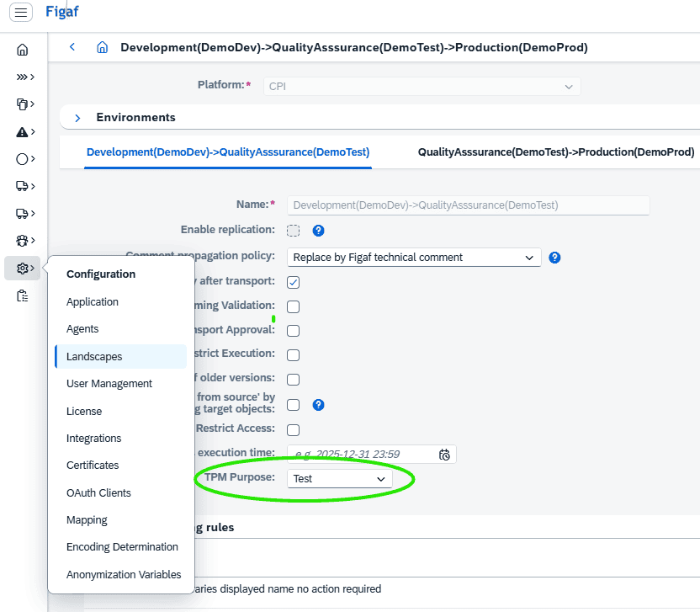Open the first truck transport sidebar icon
This screenshot has height=612, width=700.
point(25,186)
